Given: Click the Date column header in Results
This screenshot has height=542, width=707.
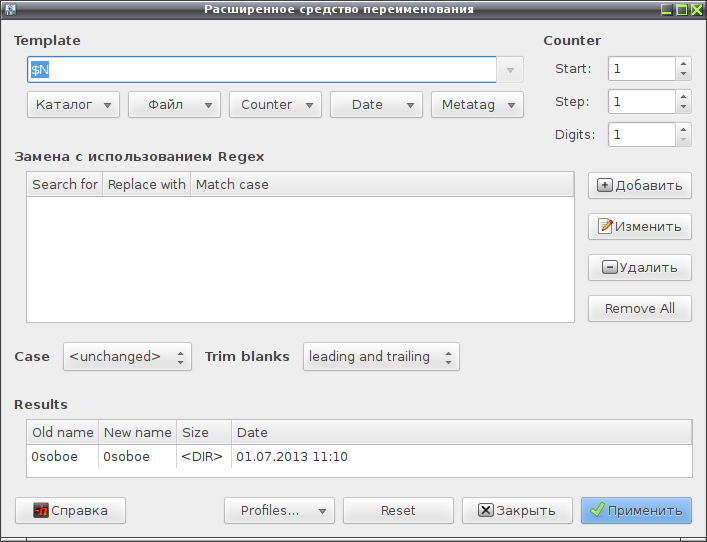Looking at the screenshot, I should click(462, 432).
